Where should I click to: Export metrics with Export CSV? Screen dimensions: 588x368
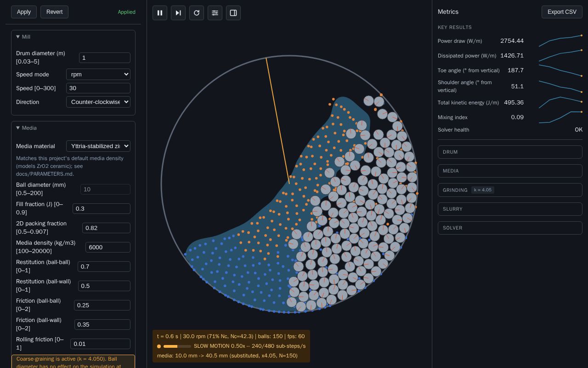point(562,12)
